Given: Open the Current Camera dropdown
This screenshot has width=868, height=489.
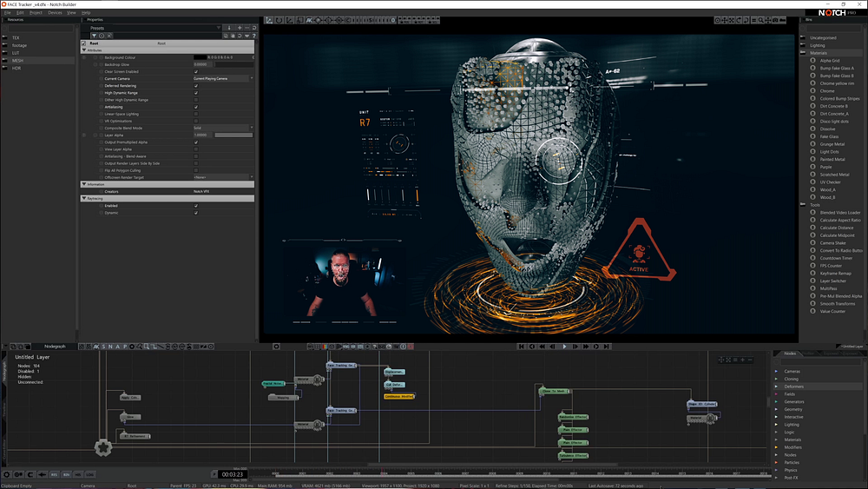Looking at the screenshot, I should point(223,78).
